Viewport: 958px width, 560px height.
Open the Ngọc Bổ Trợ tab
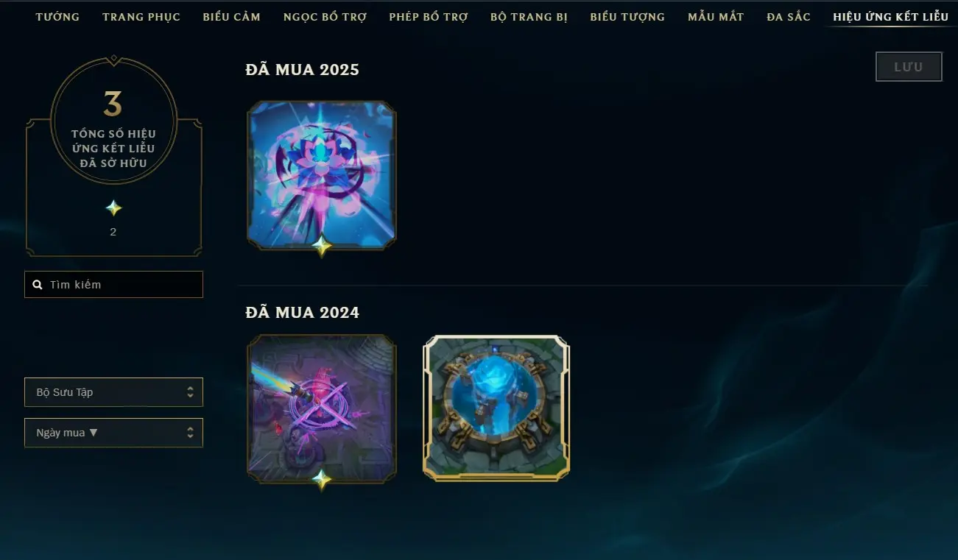pos(325,17)
